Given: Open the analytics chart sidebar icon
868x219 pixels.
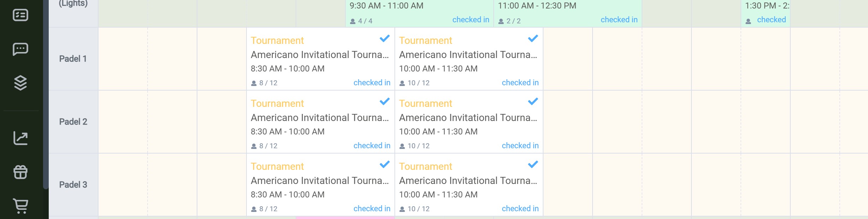Looking at the screenshot, I should tap(20, 138).
